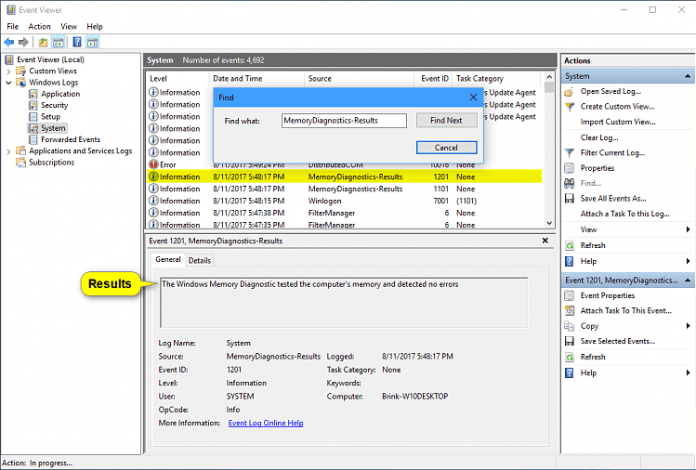Select the highlighted event 1201 row
This screenshot has width=696, height=470.
pyautogui.click(x=344, y=177)
